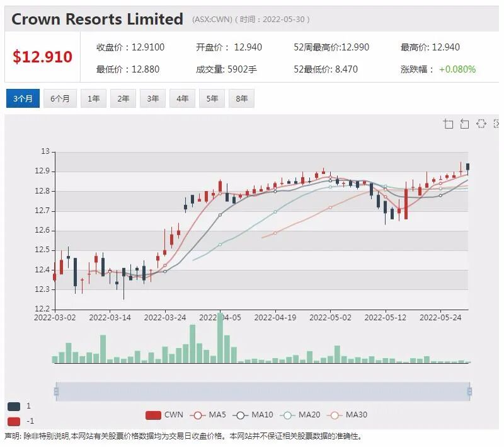Choose the 3年 range tab
The height and width of the screenshot is (447, 504).
tap(152, 98)
